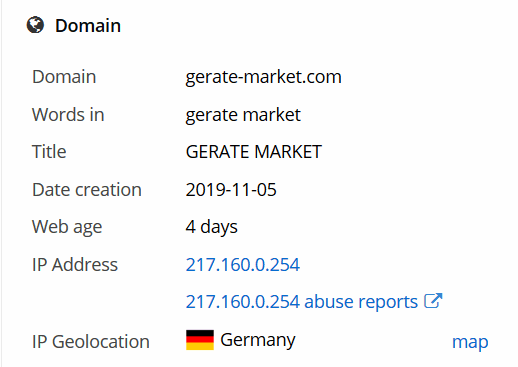The height and width of the screenshot is (367, 518).
Task: Click the 'Title' row label
Action: pyautogui.click(x=49, y=152)
